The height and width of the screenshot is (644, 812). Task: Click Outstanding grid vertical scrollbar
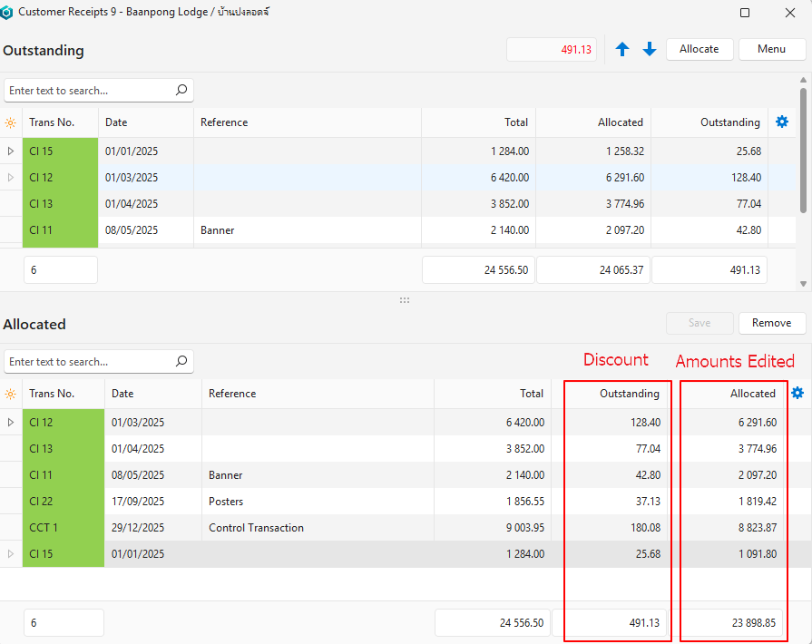[803, 150]
